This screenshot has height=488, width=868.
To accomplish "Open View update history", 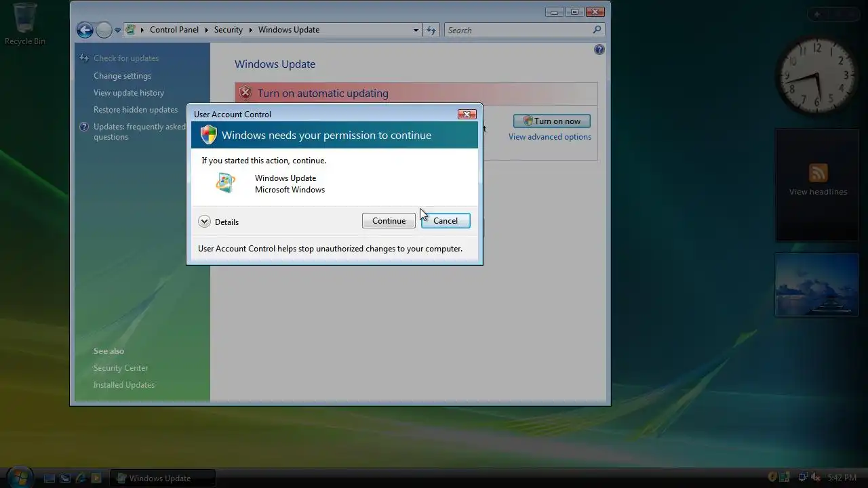I will 129,93.
